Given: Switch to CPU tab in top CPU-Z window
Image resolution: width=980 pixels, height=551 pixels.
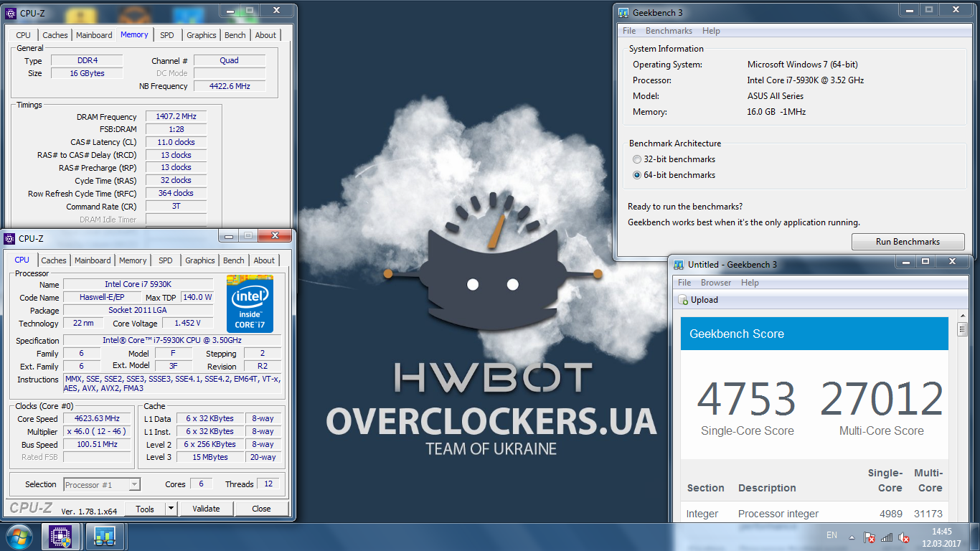Looking at the screenshot, I should [23, 35].
